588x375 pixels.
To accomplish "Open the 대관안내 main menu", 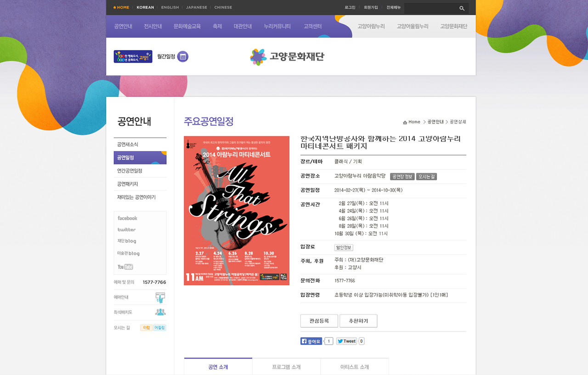I will point(243,26).
